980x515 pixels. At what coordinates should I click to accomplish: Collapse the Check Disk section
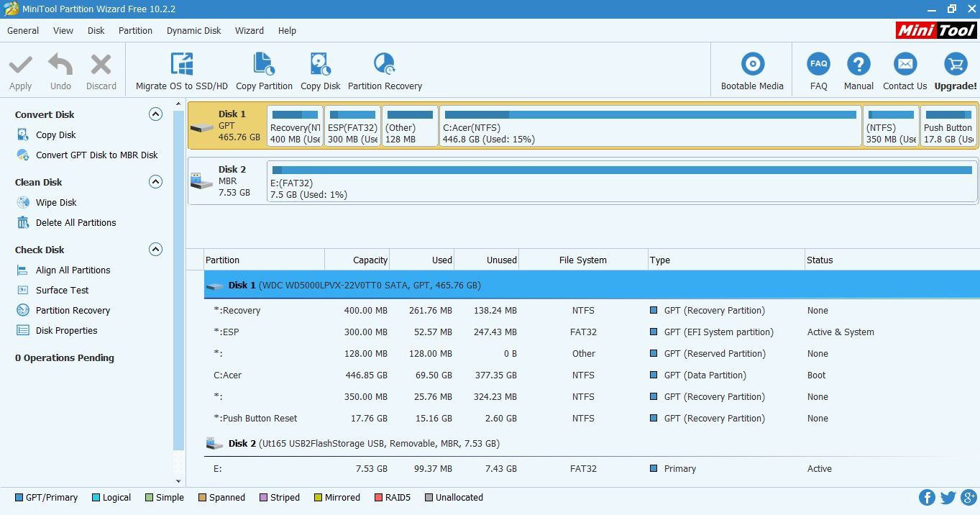[x=155, y=249]
